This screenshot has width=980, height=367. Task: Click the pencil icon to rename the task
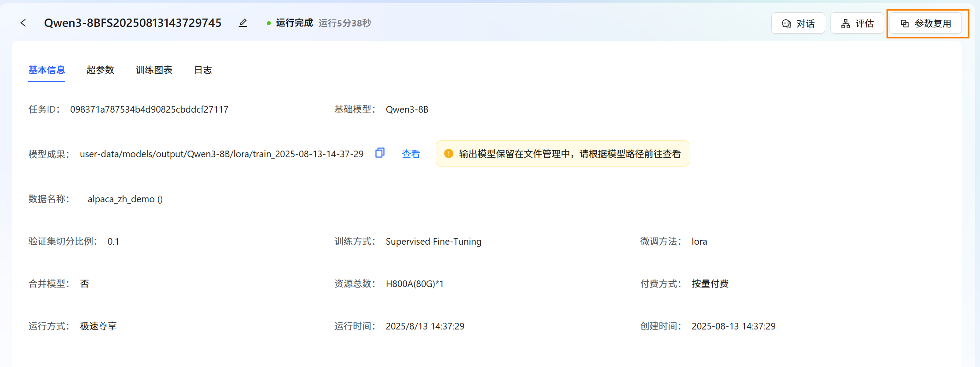[x=243, y=23]
